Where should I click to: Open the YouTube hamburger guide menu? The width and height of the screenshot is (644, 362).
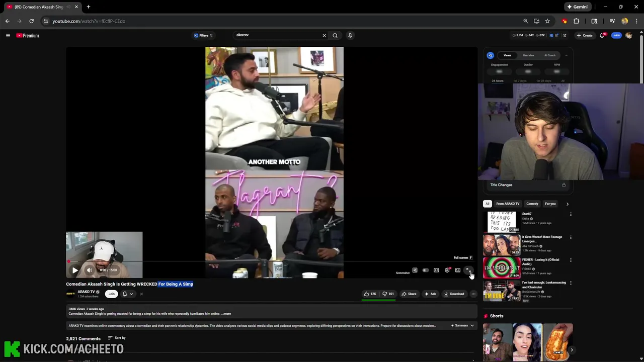click(x=8, y=35)
